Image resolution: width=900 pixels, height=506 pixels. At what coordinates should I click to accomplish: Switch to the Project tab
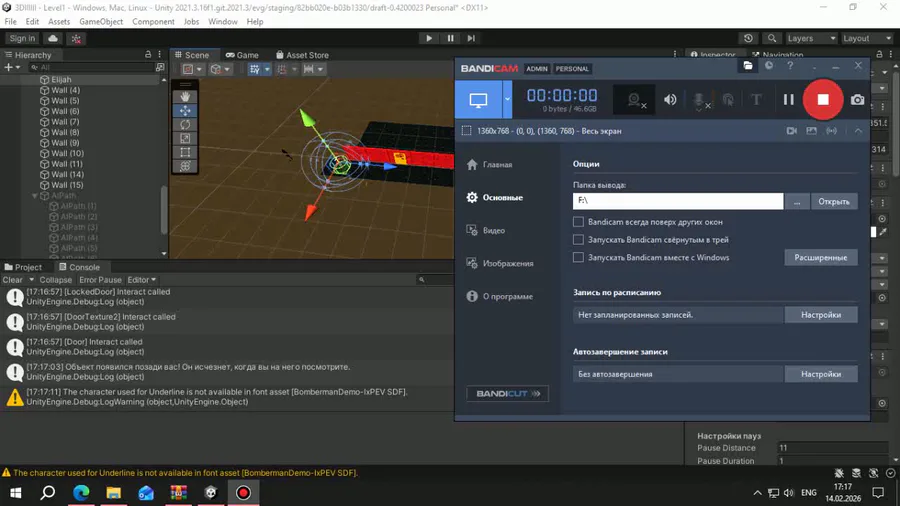point(24,267)
